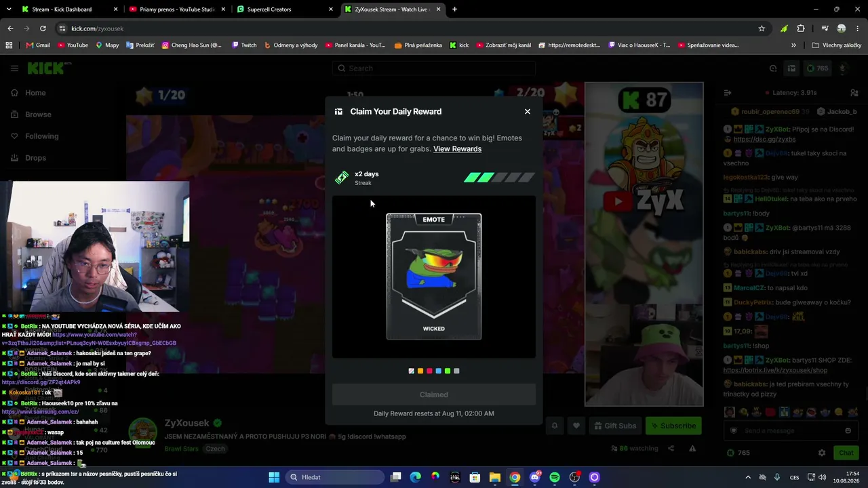Open Discord from the taskbar
868x488 pixels.
coord(535,477)
